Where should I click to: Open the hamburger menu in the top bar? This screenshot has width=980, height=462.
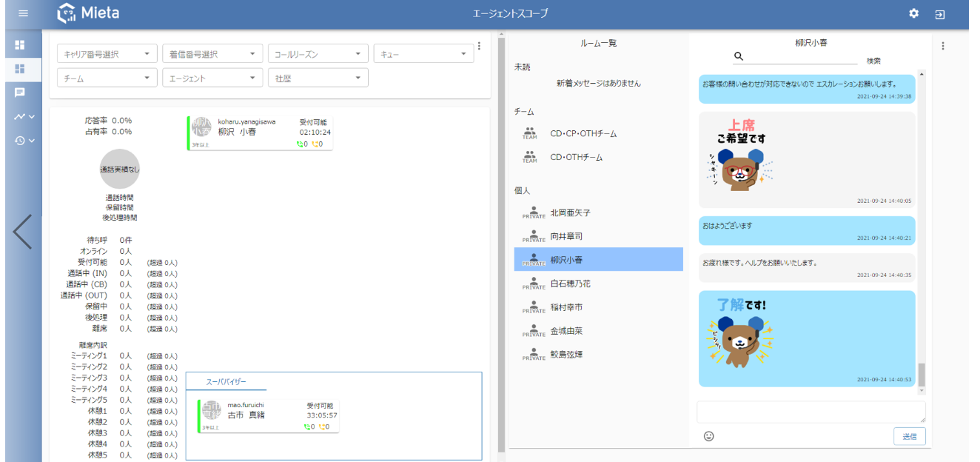pyautogui.click(x=22, y=14)
